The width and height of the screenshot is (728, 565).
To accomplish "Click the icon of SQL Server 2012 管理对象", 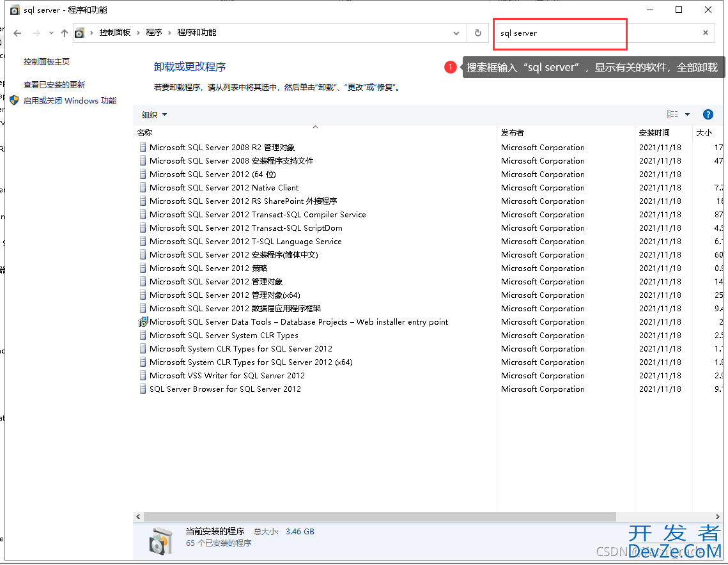I will click(x=143, y=282).
